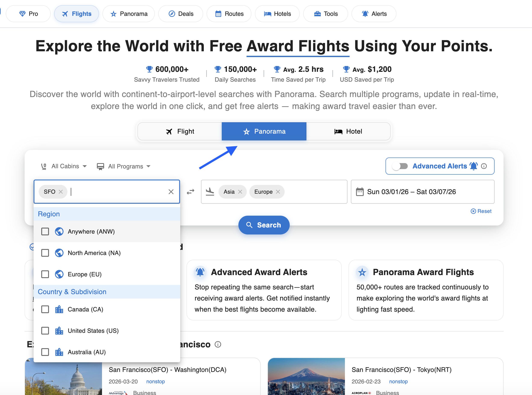
Task: Click the bell icon in Advanced Award Alerts card
Action: point(200,272)
